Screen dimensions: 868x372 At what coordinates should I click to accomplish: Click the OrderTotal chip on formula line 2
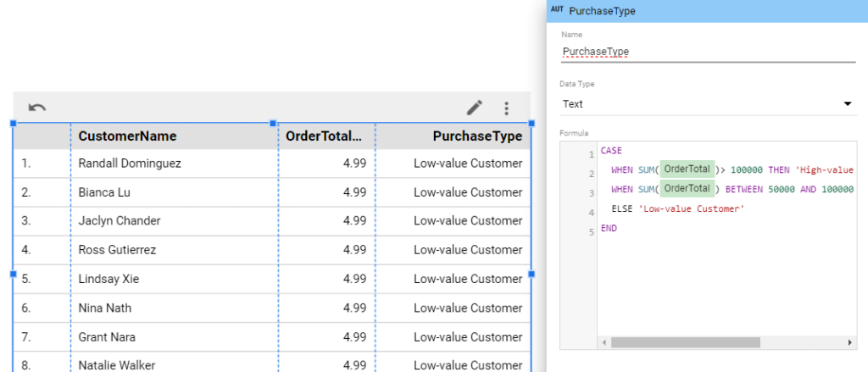click(687, 169)
